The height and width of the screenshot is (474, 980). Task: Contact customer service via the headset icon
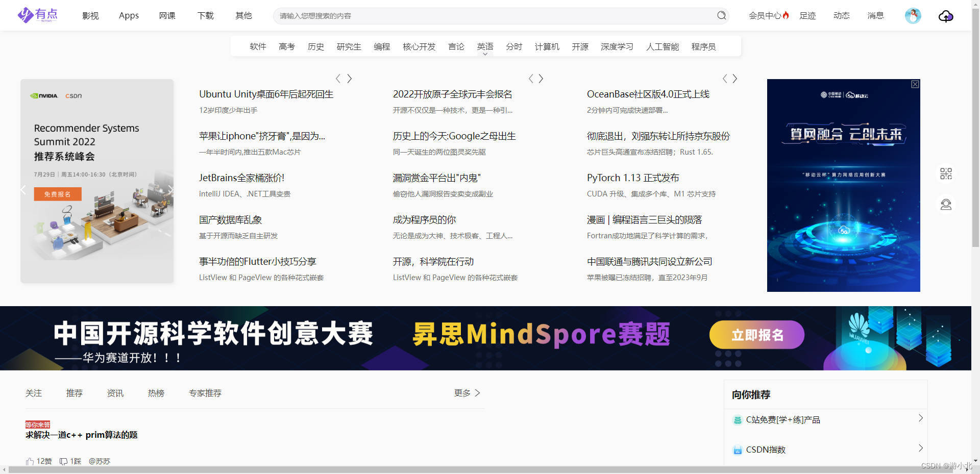(946, 204)
